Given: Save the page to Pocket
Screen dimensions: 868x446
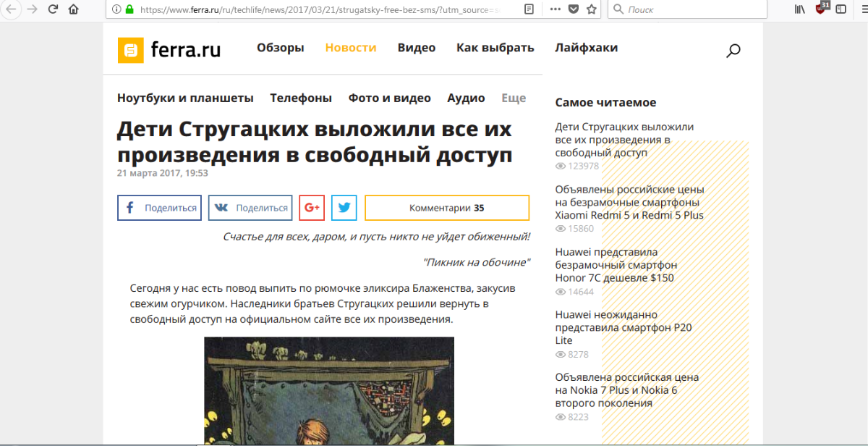Looking at the screenshot, I should 574,9.
